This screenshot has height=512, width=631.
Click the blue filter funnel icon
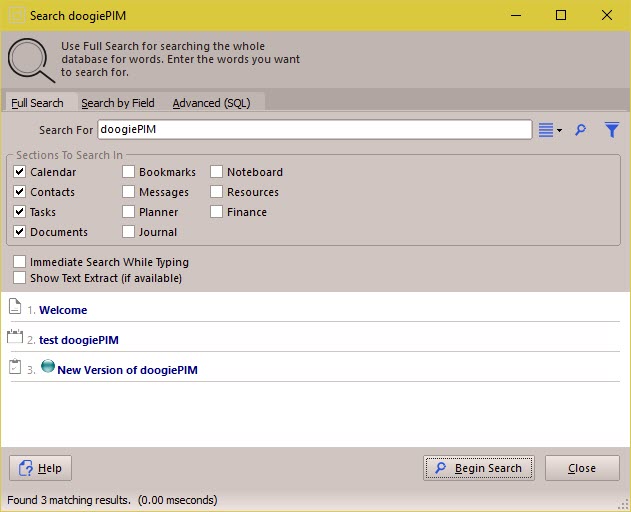[612, 130]
